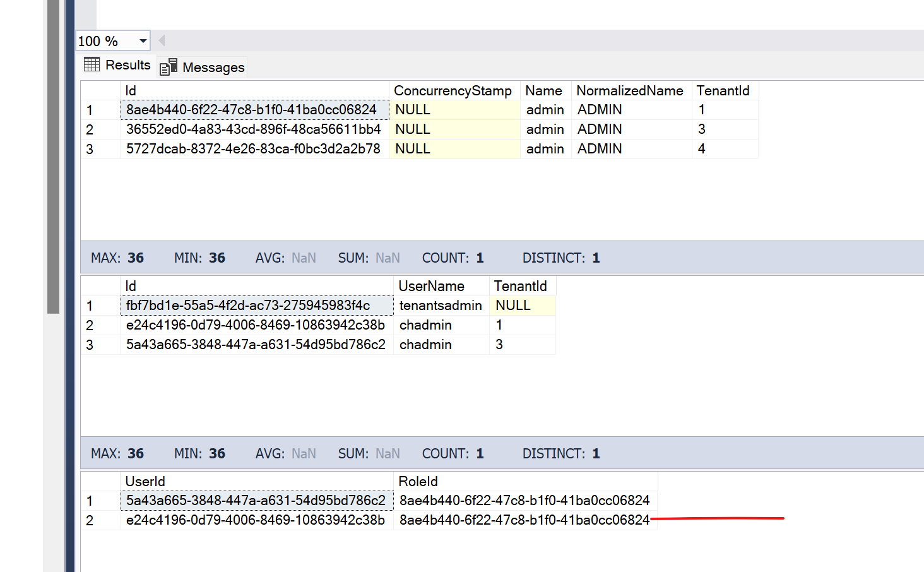
Task: Click MAX: 36 in first summary bar
Action: [x=117, y=258]
